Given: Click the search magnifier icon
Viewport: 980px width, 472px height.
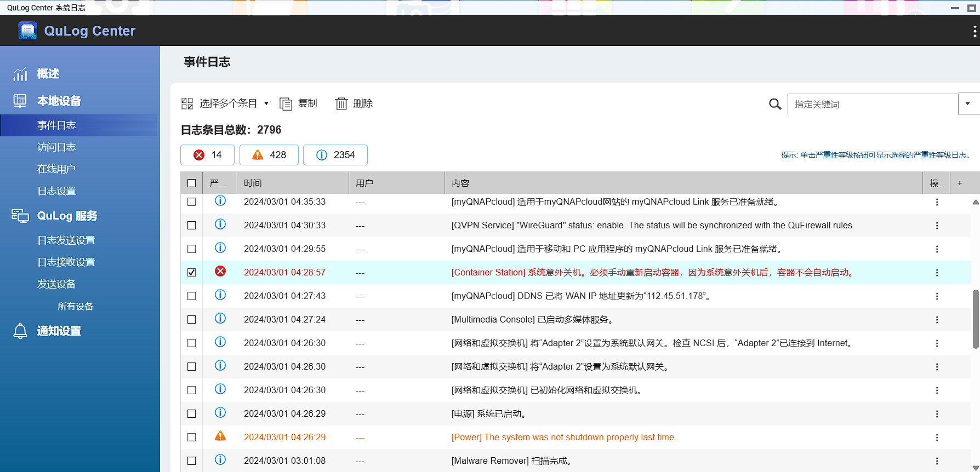Looking at the screenshot, I should click(x=775, y=103).
